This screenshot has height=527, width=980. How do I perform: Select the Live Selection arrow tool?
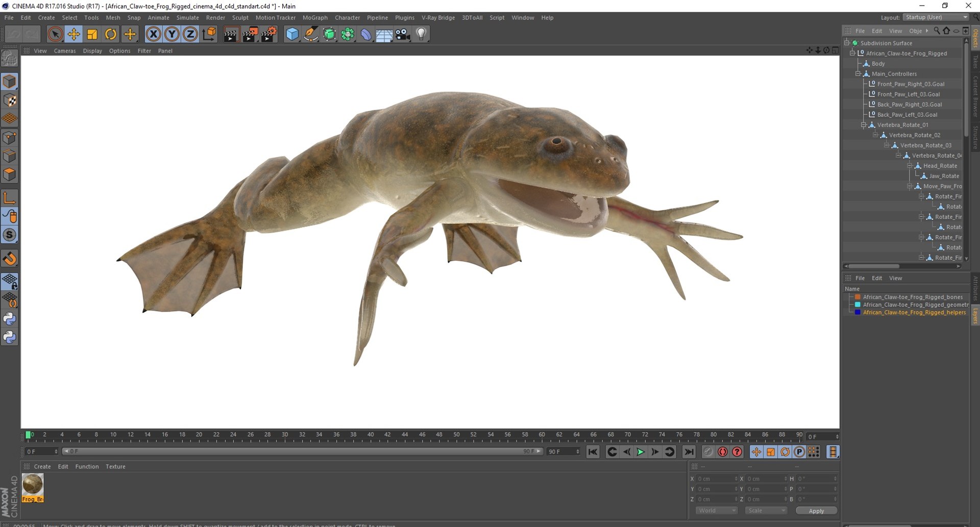click(x=55, y=34)
